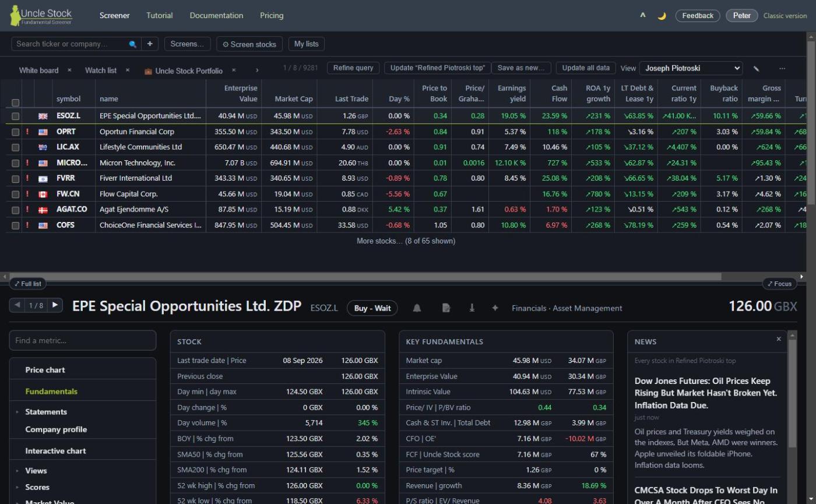Click the bell alert icon

point(417,308)
